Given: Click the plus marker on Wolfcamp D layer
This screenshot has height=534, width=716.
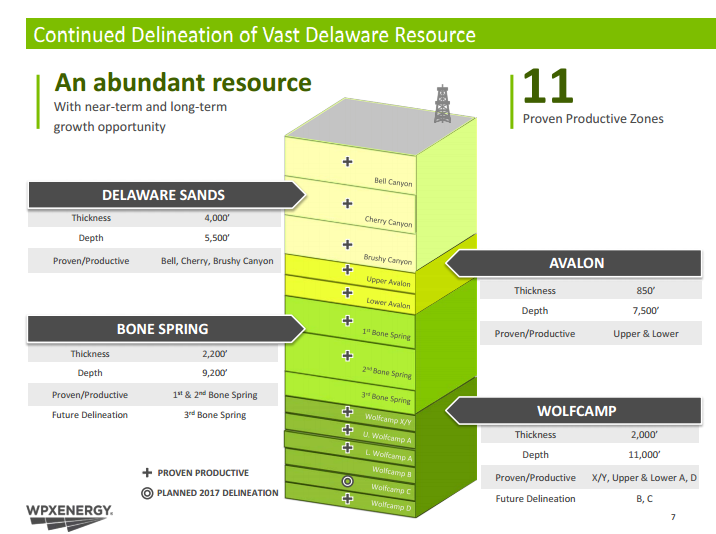Looking at the screenshot, I should coord(347,498).
